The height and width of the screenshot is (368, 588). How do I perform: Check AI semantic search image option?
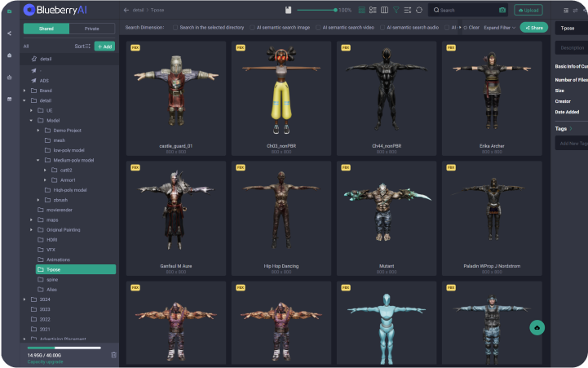coord(252,28)
